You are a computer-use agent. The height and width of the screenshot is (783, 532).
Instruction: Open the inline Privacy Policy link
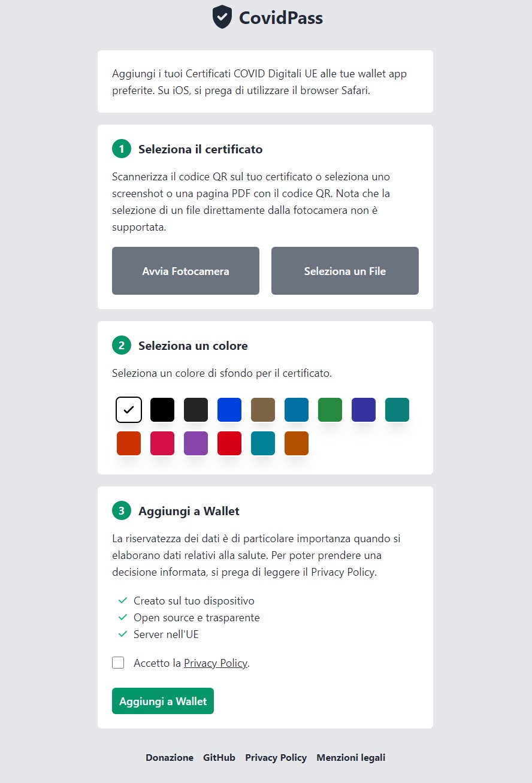tap(216, 663)
